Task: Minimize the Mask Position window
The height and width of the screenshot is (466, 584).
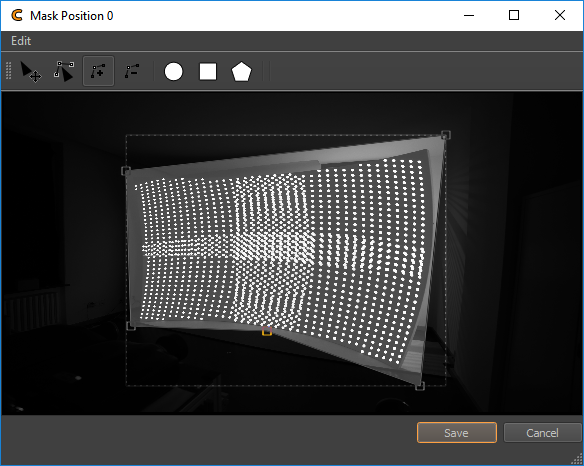Action: pos(469,15)
